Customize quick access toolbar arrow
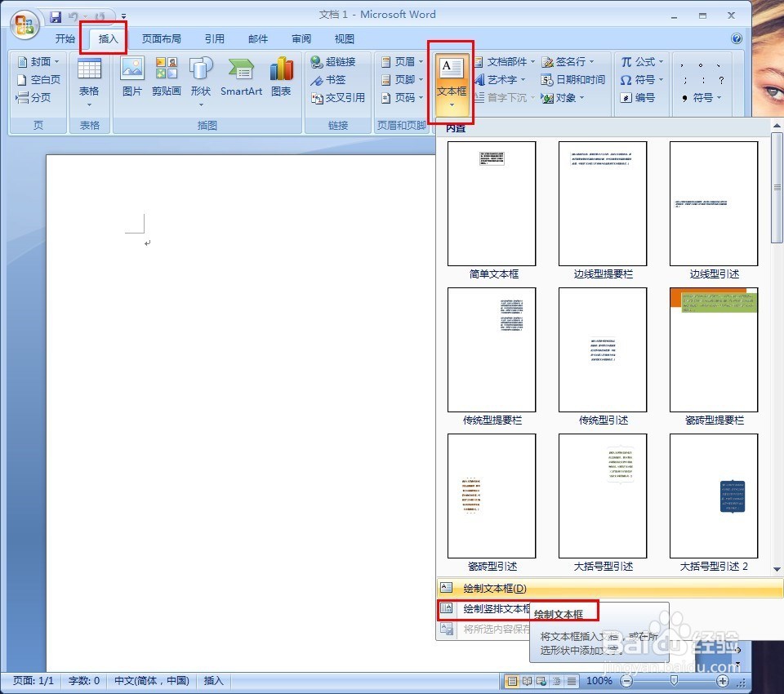The image size is (784, 694). pos(123,16)
